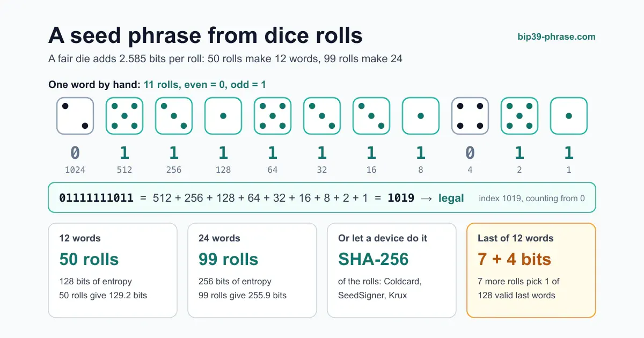
Task: Click the five-dot die above 2
Action: (519, 116)
